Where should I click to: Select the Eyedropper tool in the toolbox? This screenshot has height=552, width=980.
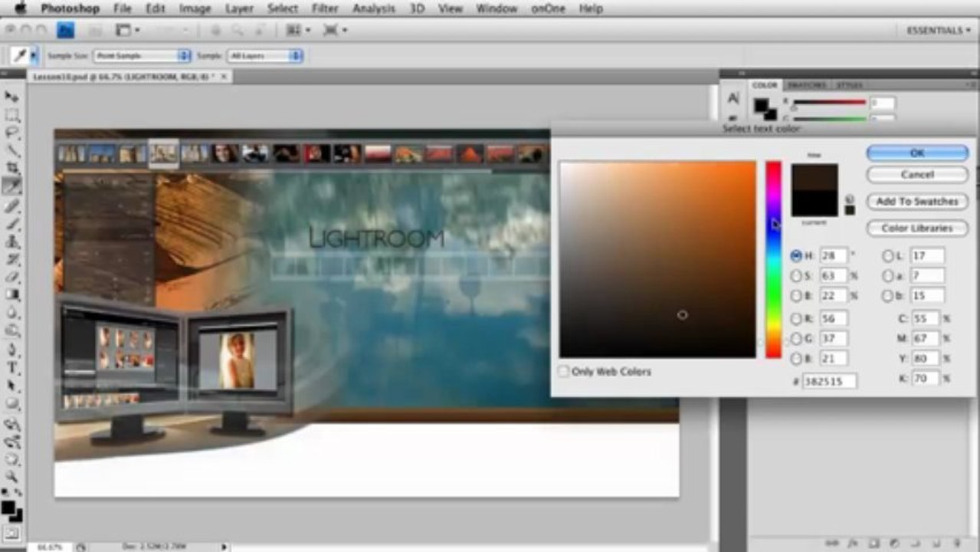point(11,186)
